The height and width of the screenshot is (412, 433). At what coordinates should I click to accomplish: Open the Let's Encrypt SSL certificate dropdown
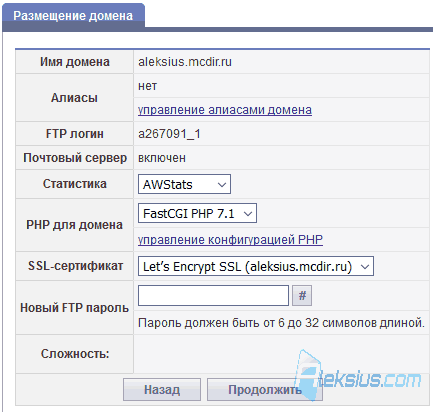point(256,266)
